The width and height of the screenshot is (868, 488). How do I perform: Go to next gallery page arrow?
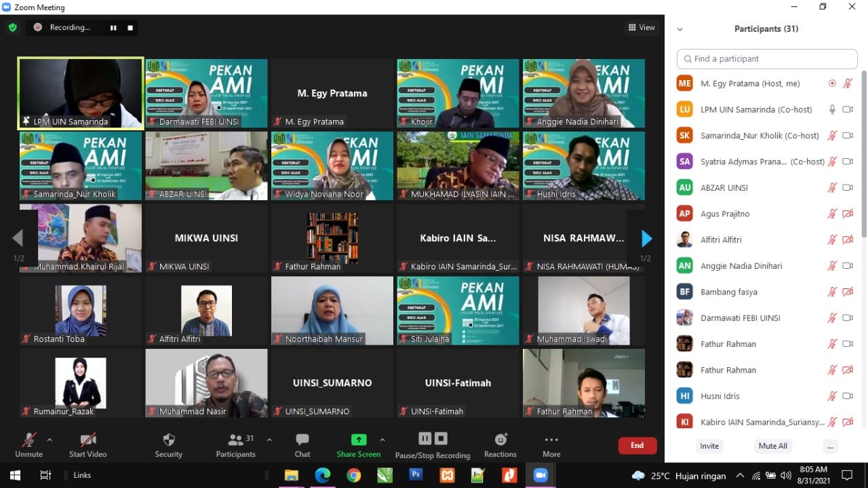646,238
